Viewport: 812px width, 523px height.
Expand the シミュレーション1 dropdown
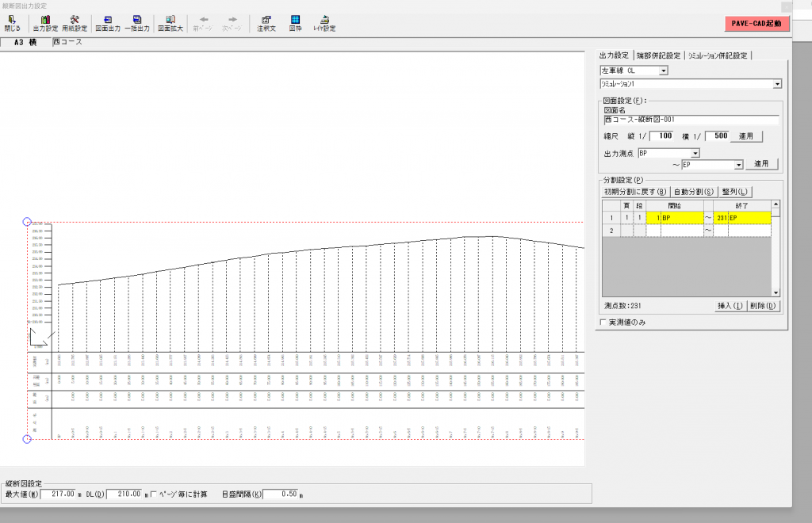point(777,84)
